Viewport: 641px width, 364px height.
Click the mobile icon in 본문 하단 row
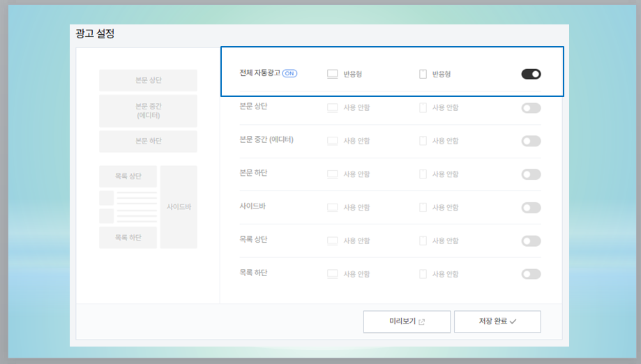click(423, 174)
